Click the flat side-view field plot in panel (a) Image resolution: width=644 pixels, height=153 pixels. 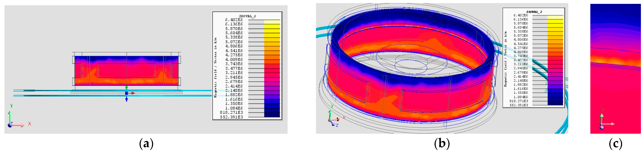click(x=126, y=71)
